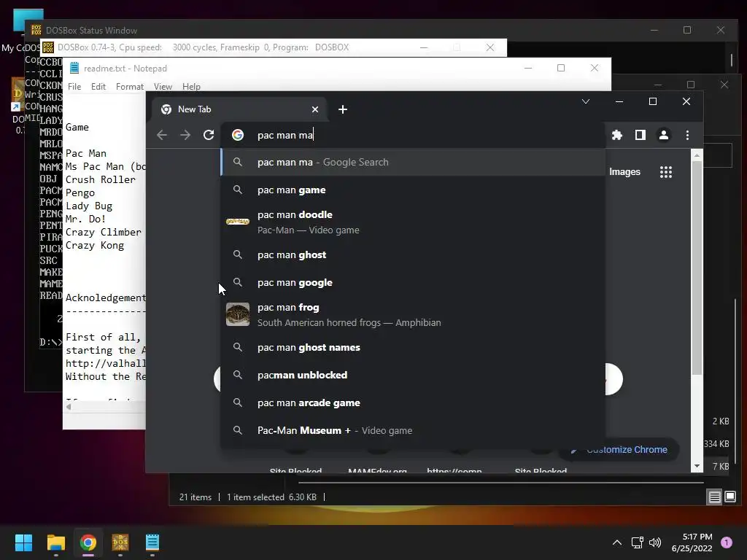Screen dimensions: 747x560
Task: Open Notepad Edit menu
Action: click(98, 87)
